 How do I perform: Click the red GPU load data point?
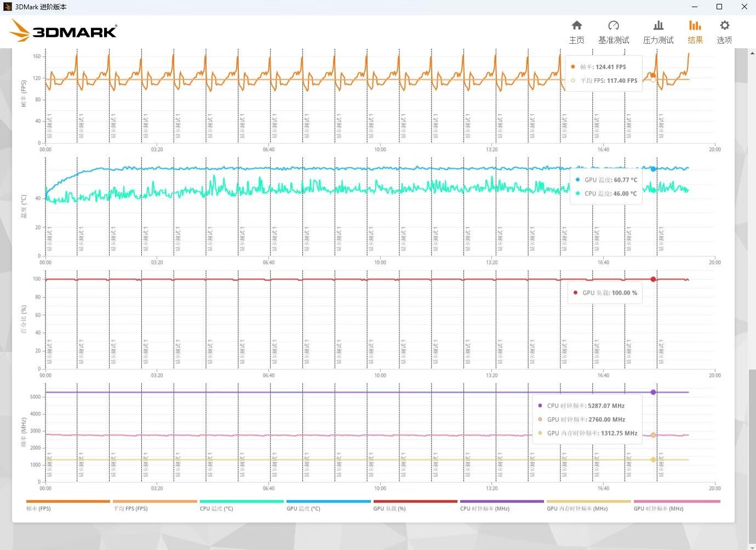point(653,279)
